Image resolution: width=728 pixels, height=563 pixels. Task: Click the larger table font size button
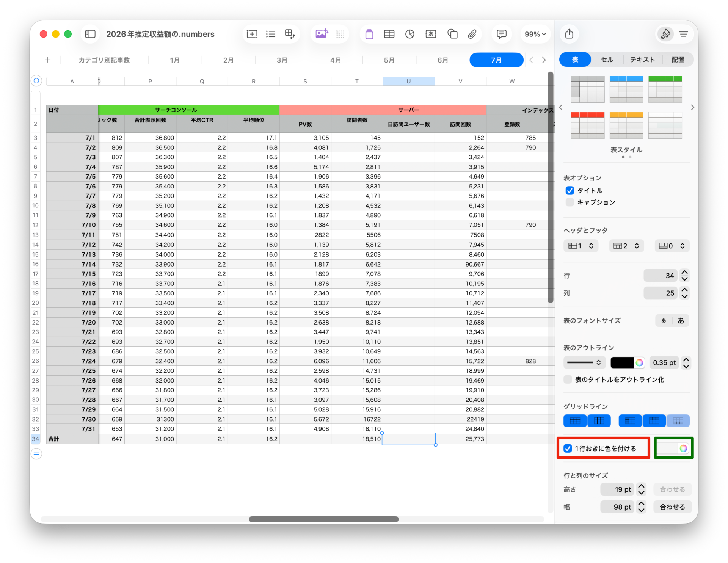pyautogui.click(x=681, y=321)
